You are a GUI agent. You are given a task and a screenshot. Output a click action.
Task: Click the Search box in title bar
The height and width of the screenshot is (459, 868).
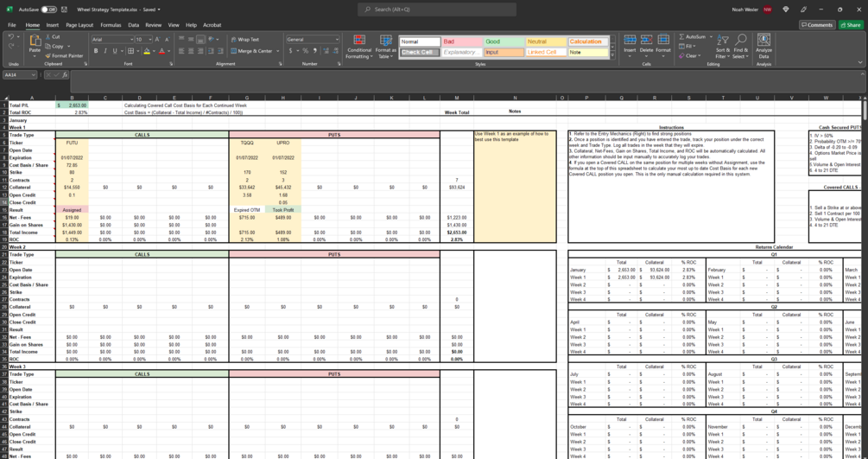point(437,10)
